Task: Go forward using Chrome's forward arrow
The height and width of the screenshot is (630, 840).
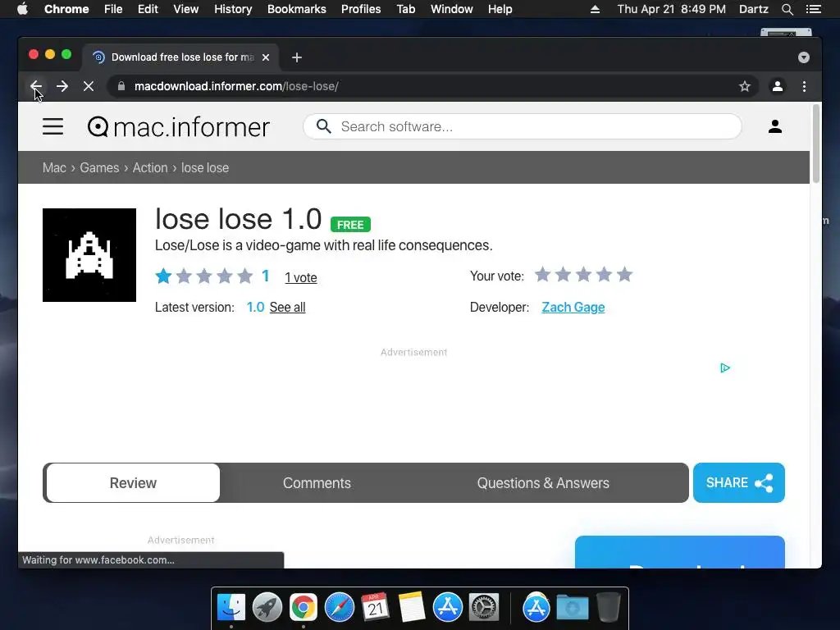Action: [62, 86]
